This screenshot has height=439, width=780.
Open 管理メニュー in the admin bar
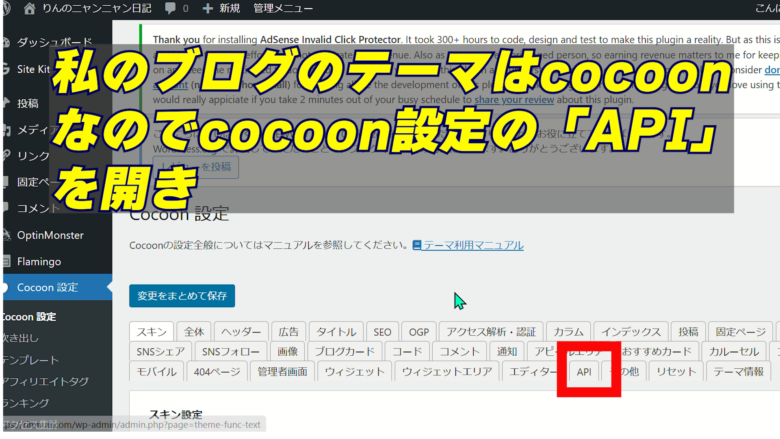[281, 8]
